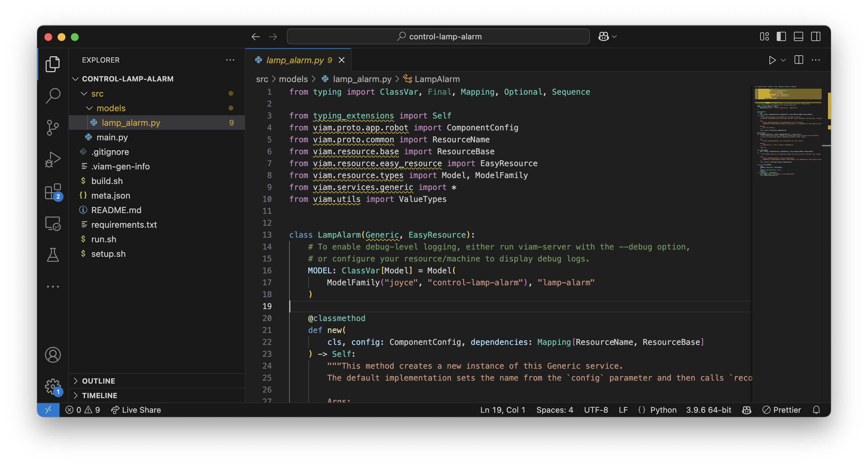This screenshot has width=868, height=466.
Task: Open the notifications bell
Action: [x=816, y=410]
